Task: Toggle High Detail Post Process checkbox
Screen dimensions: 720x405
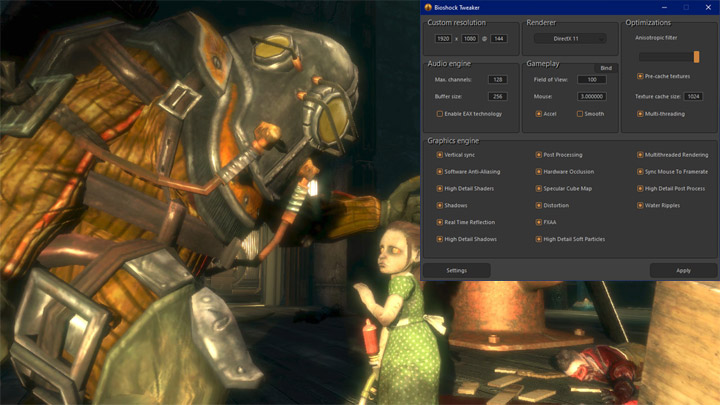Action: coord(640,188)
